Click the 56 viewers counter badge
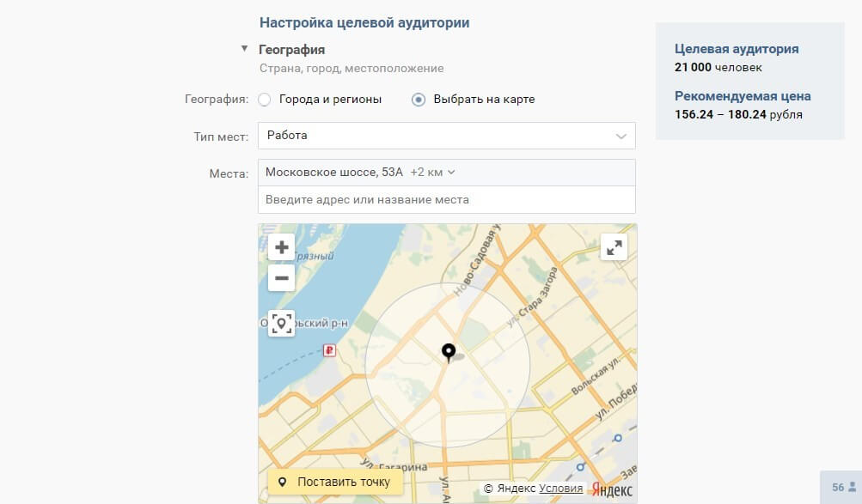The width and height of the screenshot is (862, 504). (x=842, y=487)
